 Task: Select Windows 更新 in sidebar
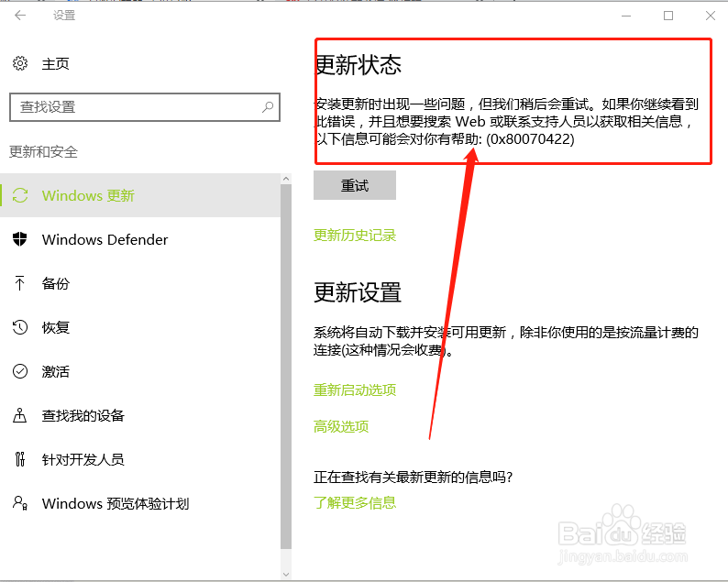coord(140,195)
